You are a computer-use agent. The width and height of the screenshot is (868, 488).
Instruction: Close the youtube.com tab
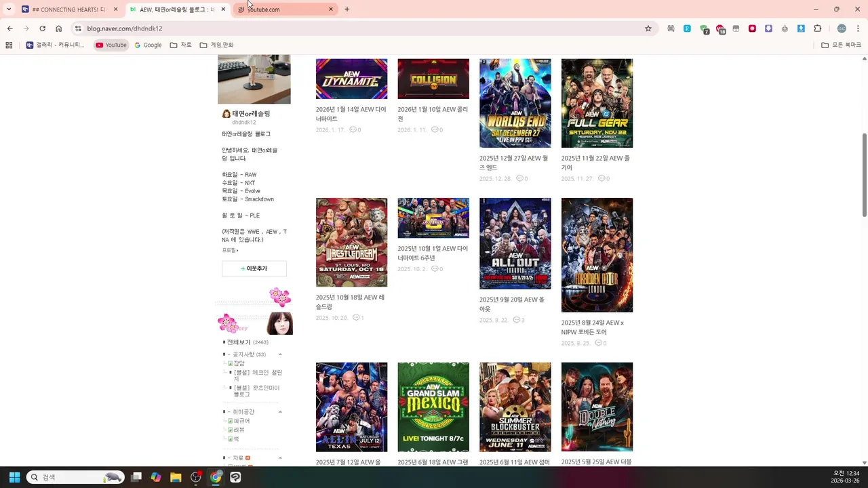coord(331,9)
